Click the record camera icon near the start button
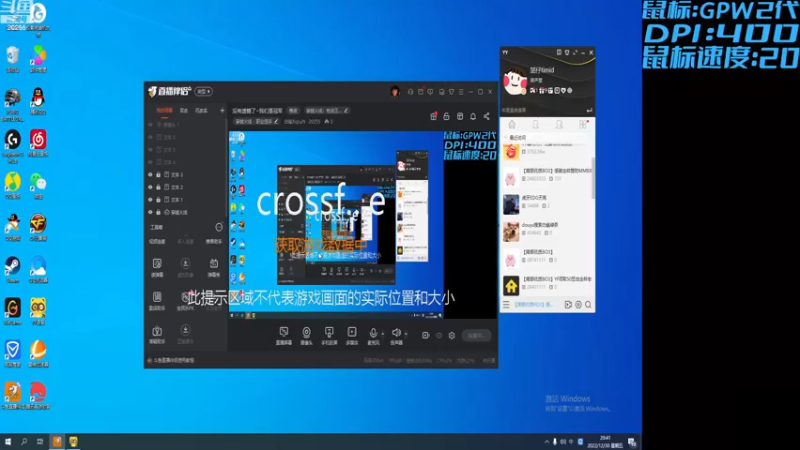 [x=426, y=335]
